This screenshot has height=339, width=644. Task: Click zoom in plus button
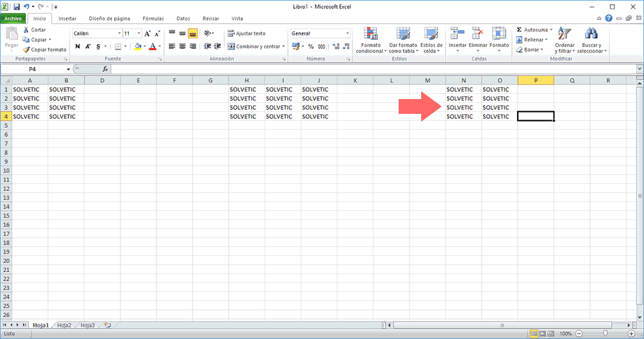631,334
